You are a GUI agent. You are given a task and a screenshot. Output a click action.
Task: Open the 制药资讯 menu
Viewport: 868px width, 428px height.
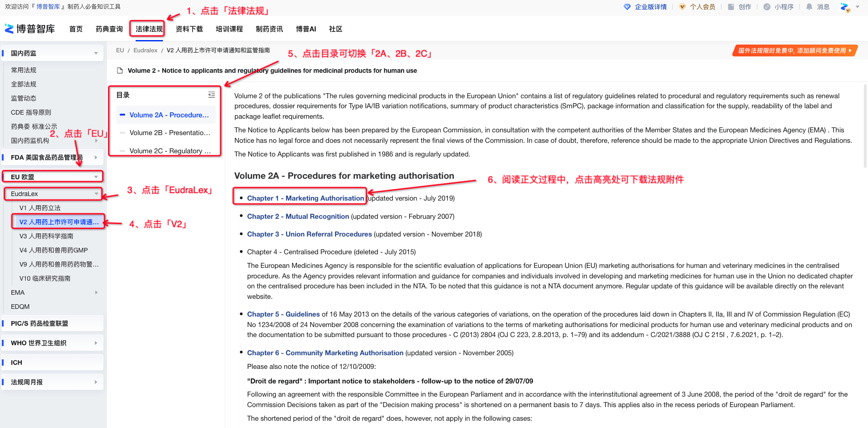coord(269,29)
